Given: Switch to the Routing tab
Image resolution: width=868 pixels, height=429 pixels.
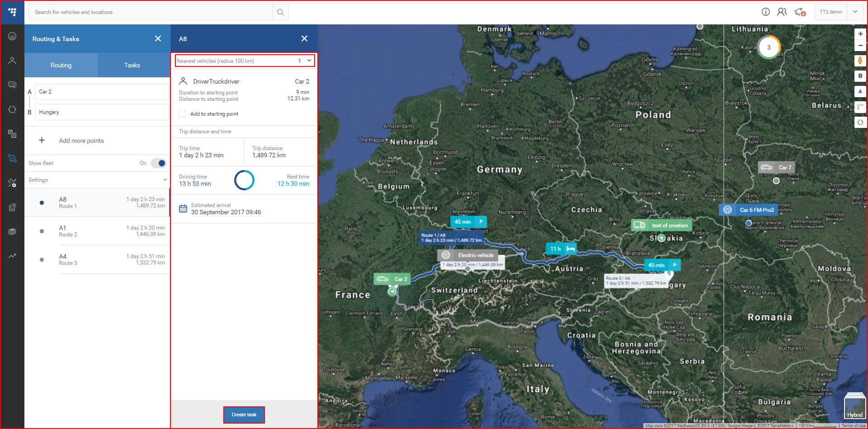Looking at the screenshot, I should [x=61, y=65].
